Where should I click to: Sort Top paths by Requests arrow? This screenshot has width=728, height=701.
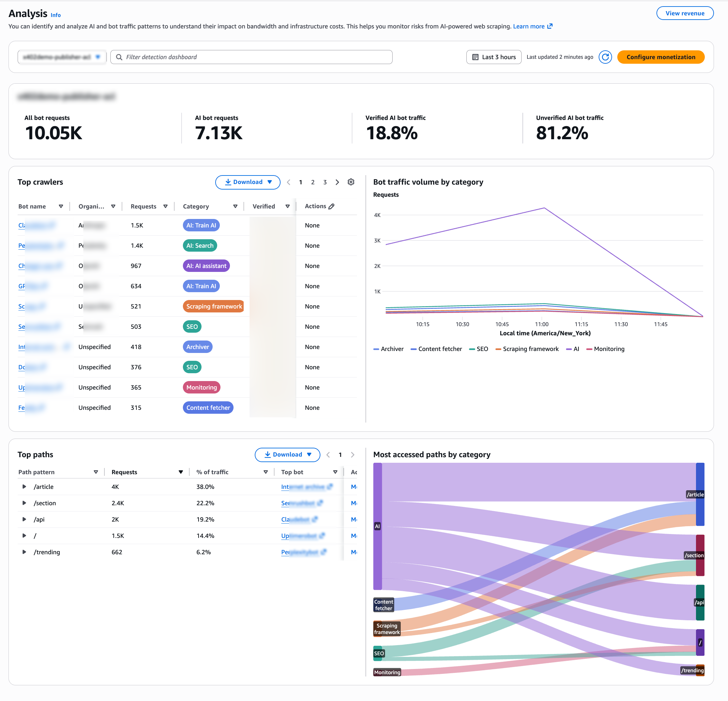tap(181, 472)
